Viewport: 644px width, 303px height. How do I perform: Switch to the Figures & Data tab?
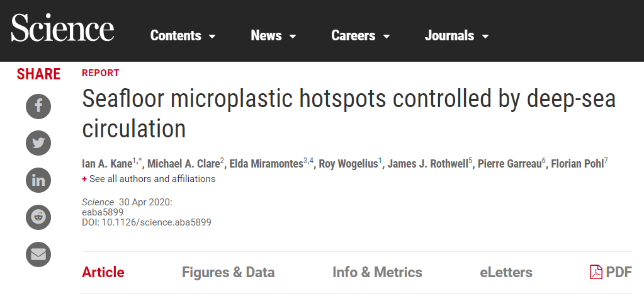228,272
